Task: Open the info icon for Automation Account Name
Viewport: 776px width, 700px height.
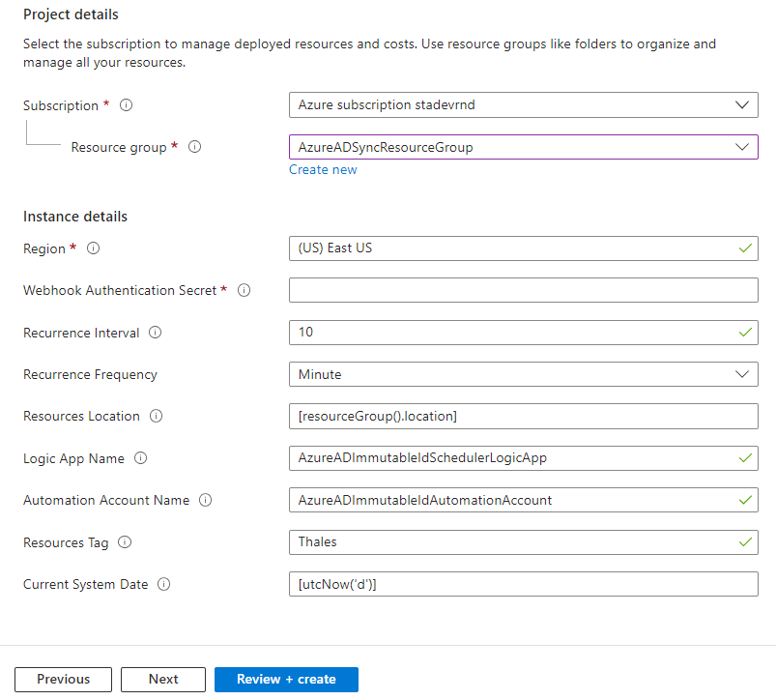Action: coord(206,500)
